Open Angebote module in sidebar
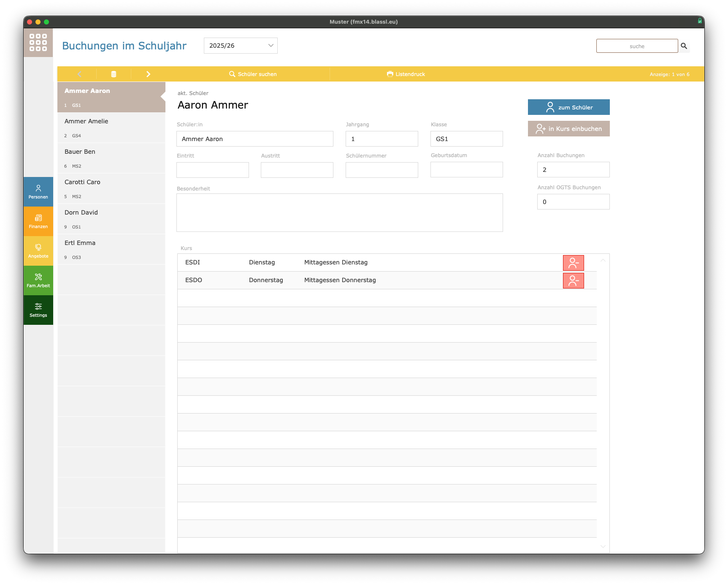The width and height of the screenshot is (728, 585). [38, 251]
